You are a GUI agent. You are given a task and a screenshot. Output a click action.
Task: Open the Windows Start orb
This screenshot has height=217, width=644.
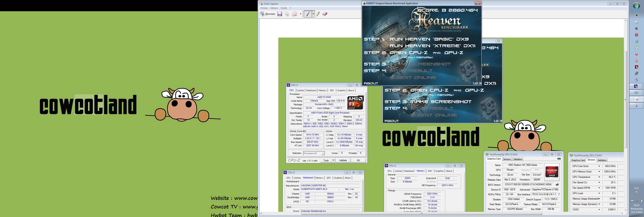(637, 6)
